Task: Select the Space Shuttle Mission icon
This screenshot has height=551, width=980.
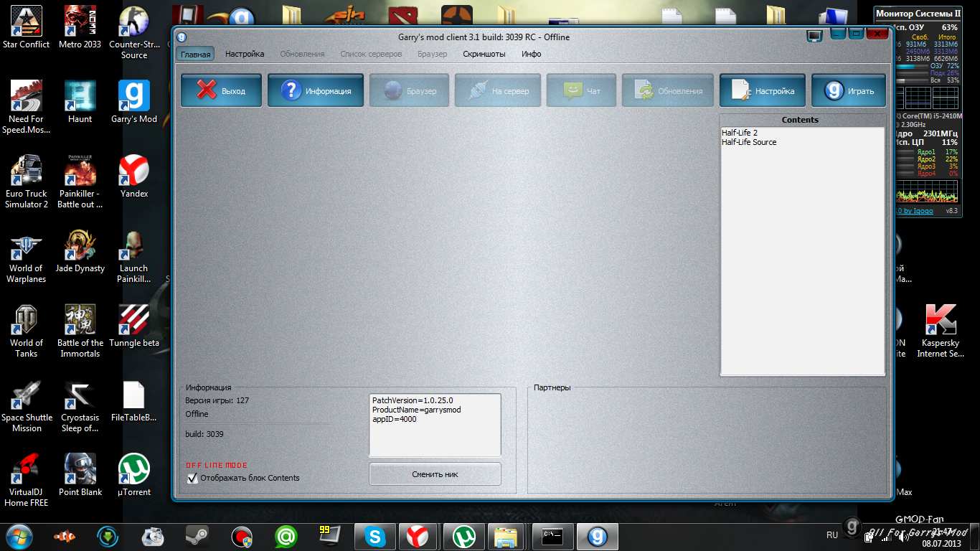Action: (27, 406)
